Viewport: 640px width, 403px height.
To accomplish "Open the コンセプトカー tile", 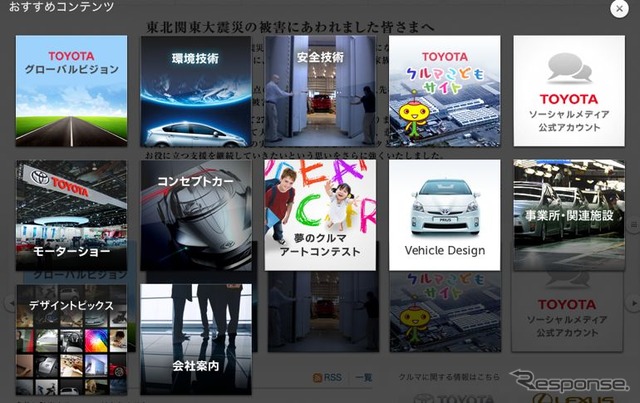I will click(196, 215).
